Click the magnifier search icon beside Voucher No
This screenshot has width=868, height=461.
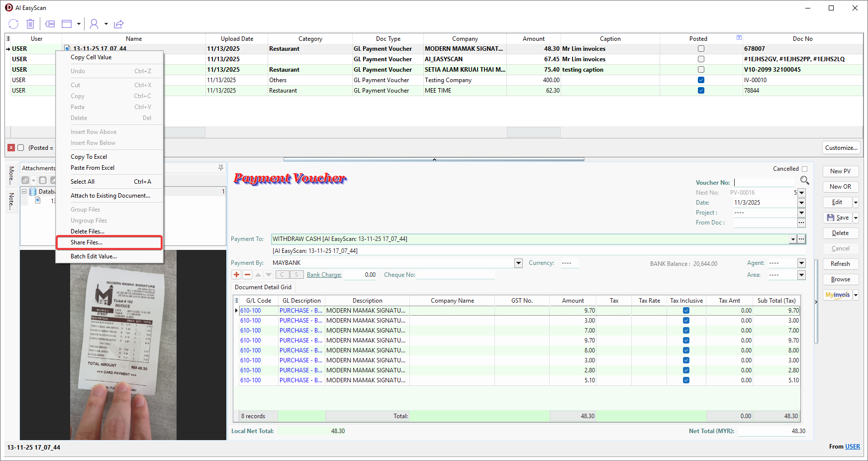tap(804, 180)
